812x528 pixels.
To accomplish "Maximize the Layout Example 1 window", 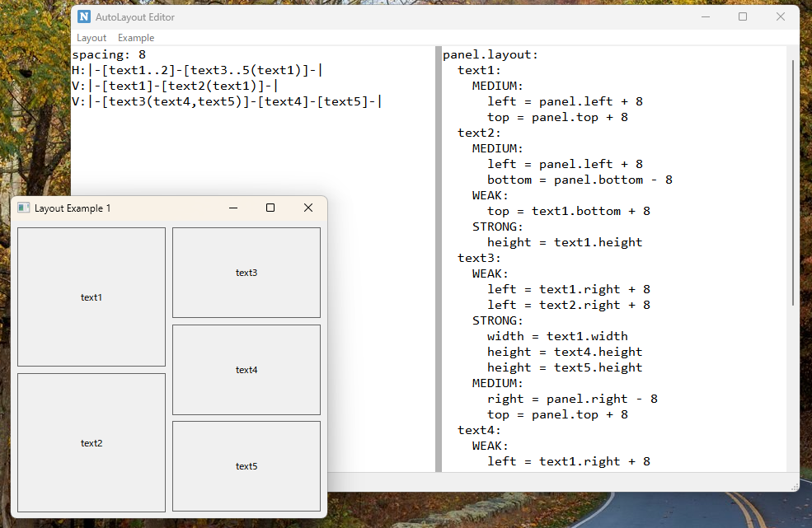I will (270, 208).
